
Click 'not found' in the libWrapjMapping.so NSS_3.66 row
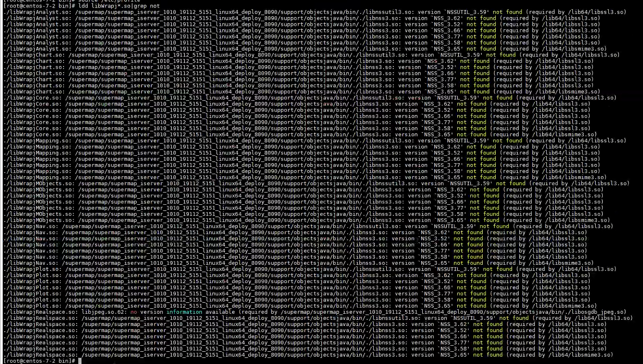482,159
